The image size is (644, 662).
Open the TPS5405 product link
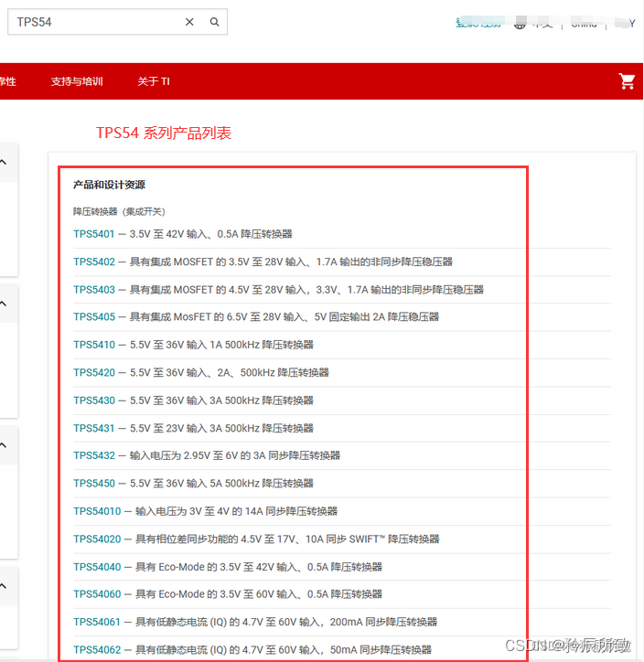pos(94,316)
